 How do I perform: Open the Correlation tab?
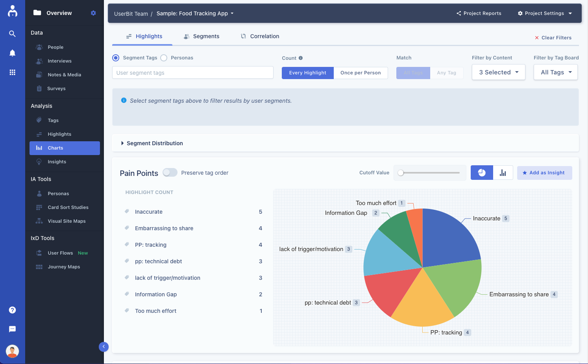click(259, 36)
